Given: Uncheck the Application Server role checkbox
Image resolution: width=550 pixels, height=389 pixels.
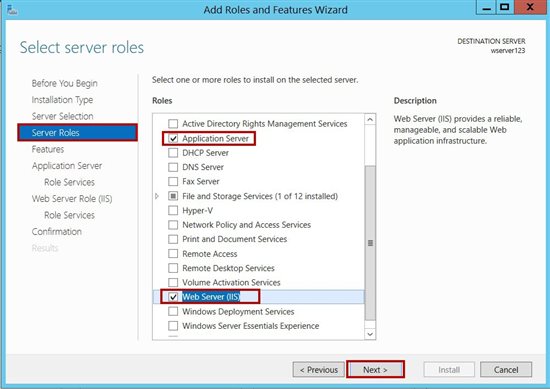Looking at the screenshot, I should [x=173, y=139].
